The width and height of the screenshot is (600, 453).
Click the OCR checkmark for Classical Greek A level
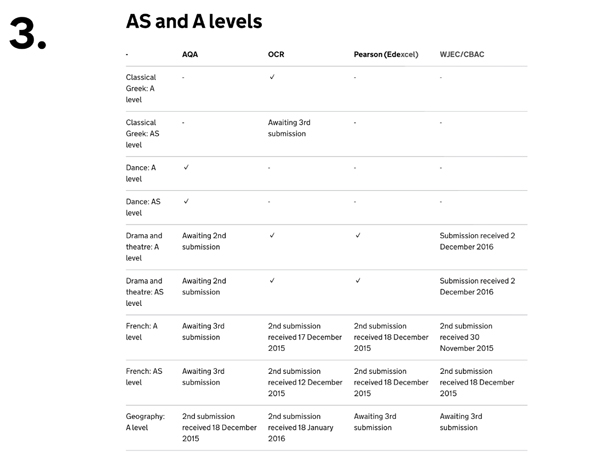[272, 77]
